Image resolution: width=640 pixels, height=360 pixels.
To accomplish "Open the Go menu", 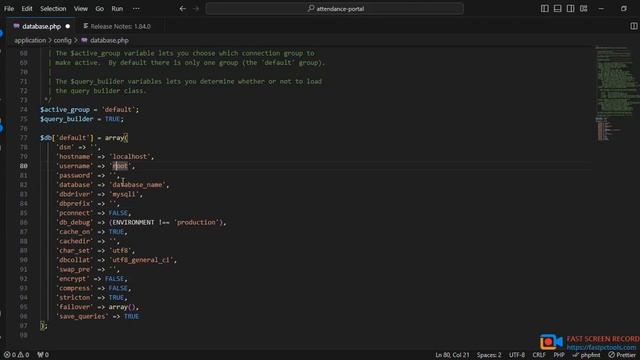I will pos(100,9).
